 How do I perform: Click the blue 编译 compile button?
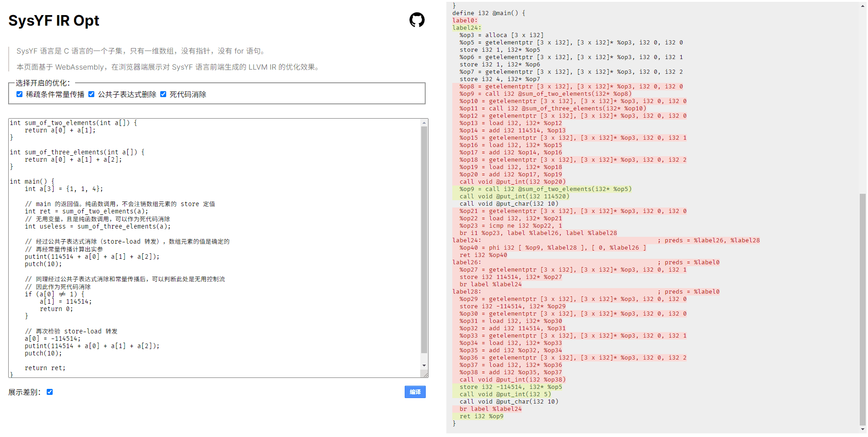coord(415,392)
